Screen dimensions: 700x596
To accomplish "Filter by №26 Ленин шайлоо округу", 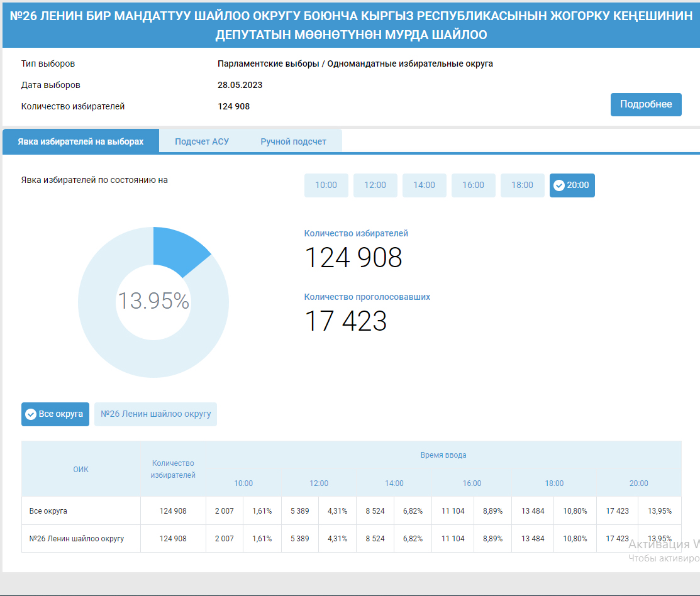I will click(155, 414).
